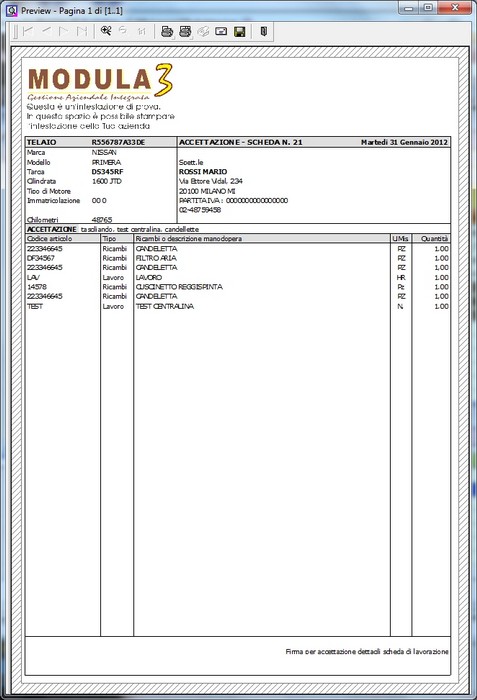Screen dimensions: 477x700
Task: Go to previous page arrow
Action: coord(46,31)
